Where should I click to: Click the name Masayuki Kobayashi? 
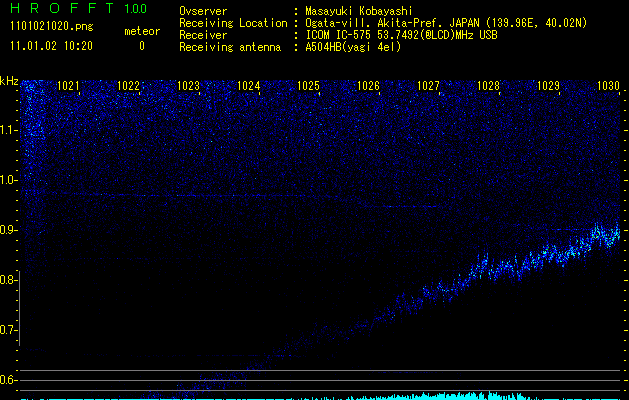coord(359,11)
